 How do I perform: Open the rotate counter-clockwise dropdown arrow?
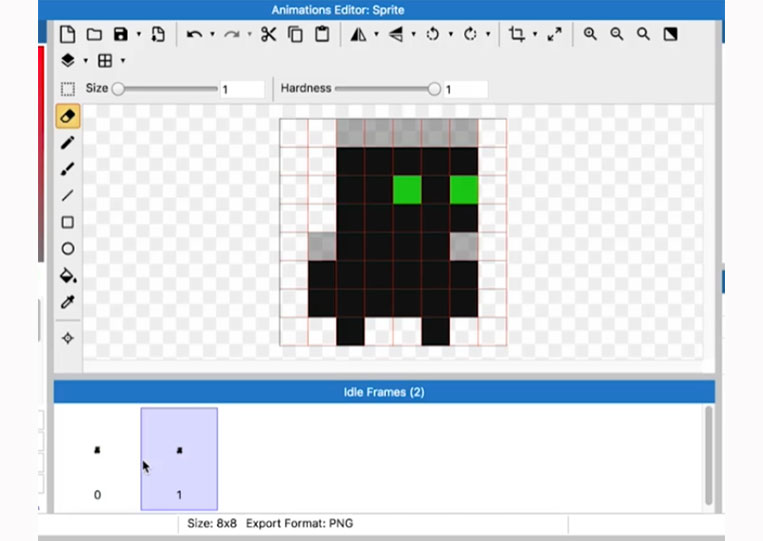(451, 35)
